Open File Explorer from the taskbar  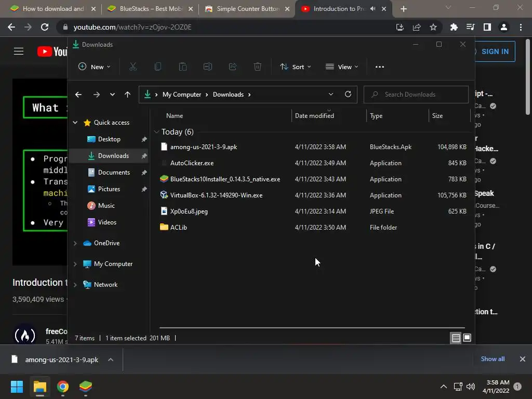tap(39, 387)
